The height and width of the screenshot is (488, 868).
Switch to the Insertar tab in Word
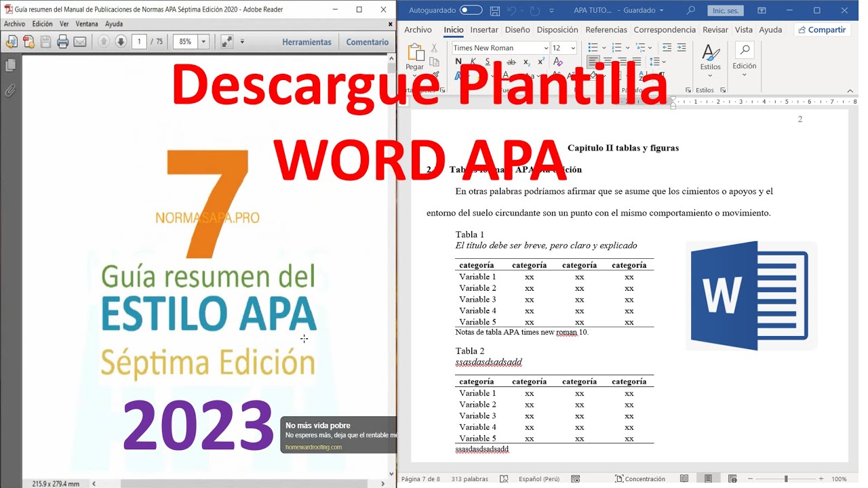click(484, 30)
